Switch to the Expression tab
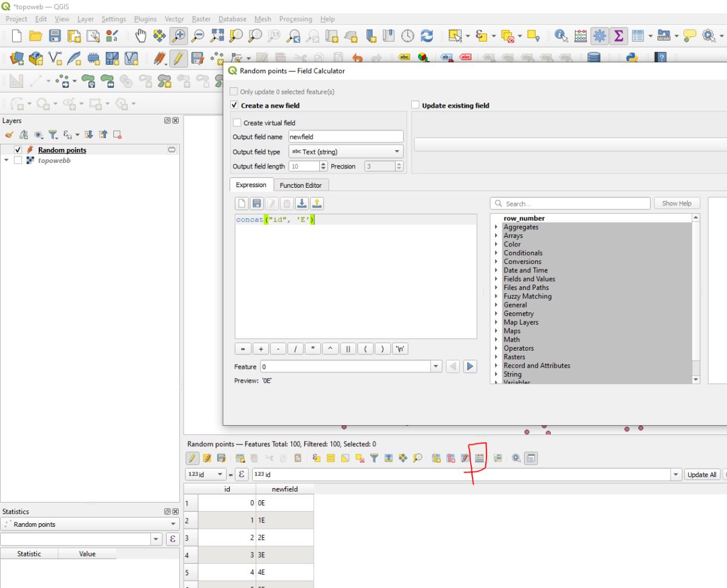The width and height of the screenshot is (727, 588). coord(251,185)
